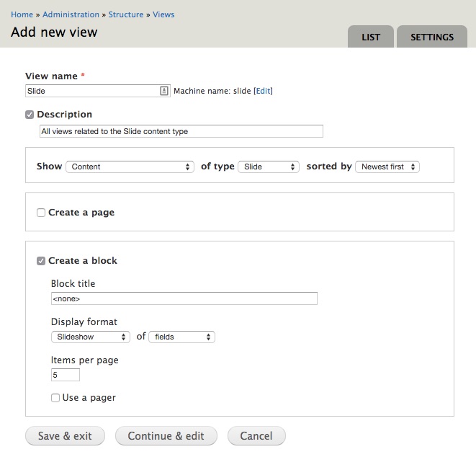Expand the fields row style dropdown
Image resolution: width=476 pixels, height=457 pixels.
pos(181,337)
